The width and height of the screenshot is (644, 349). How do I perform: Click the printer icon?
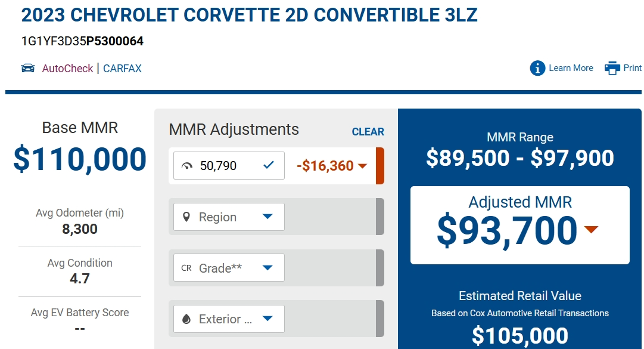(x=612, y=68)
